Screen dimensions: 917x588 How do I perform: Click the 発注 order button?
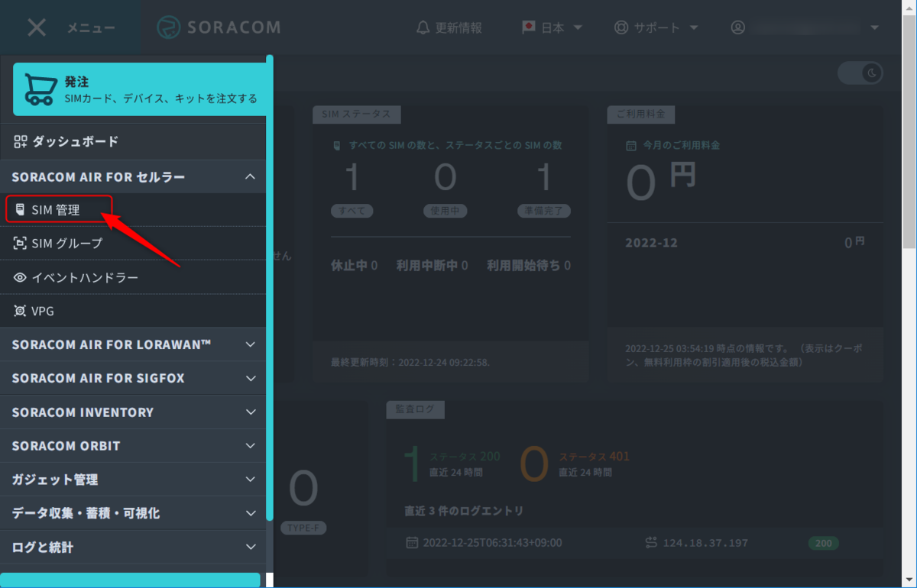(139, 89)
